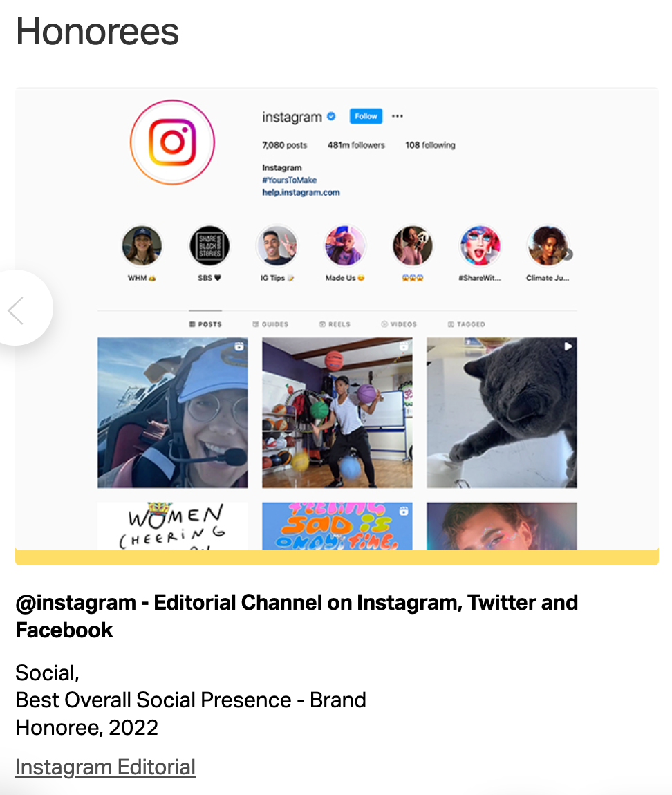Open the gray cat video thumbnail
The image size is (672, 795).
(x=502, y=413)
